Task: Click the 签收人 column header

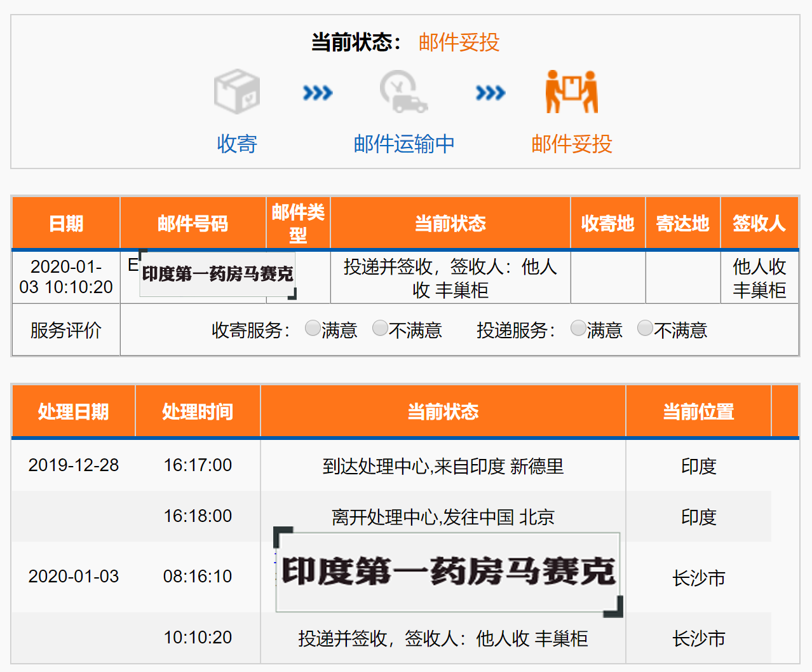Action: click(759, 223)
